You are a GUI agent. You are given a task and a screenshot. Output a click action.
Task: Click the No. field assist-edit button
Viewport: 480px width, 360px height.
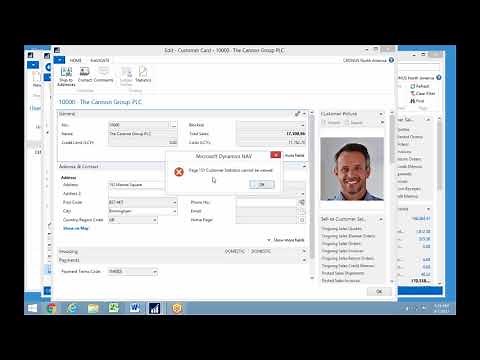tap(173, 125)
